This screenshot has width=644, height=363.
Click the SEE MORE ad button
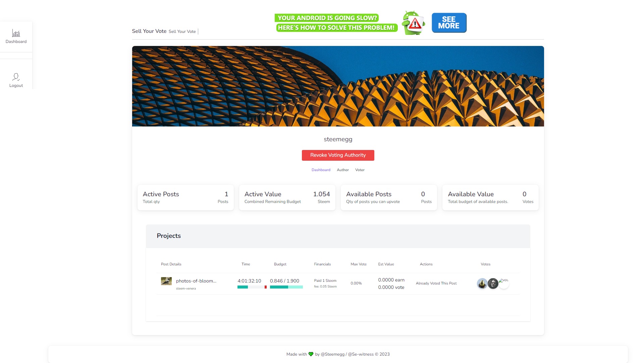(449, 23)
